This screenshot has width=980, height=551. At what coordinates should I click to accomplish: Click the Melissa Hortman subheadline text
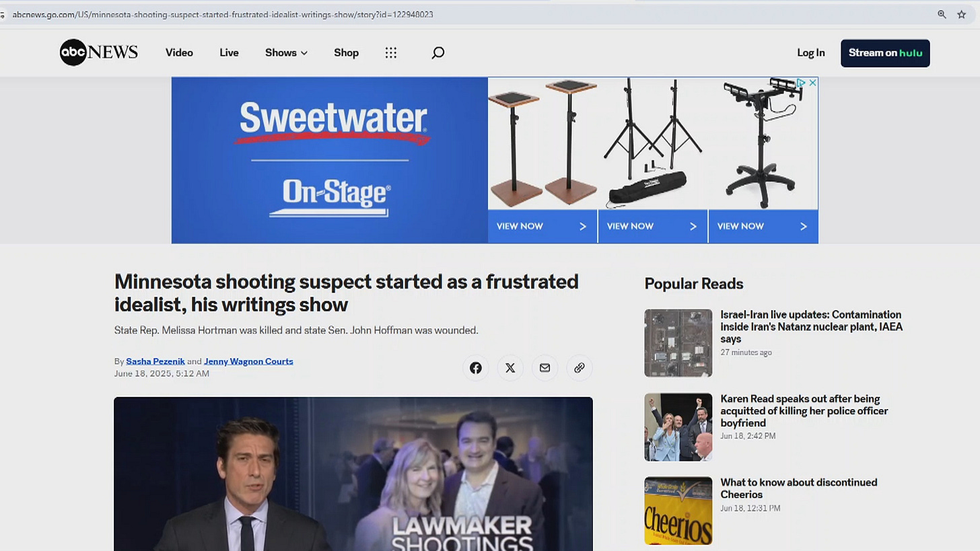point(296,330)
